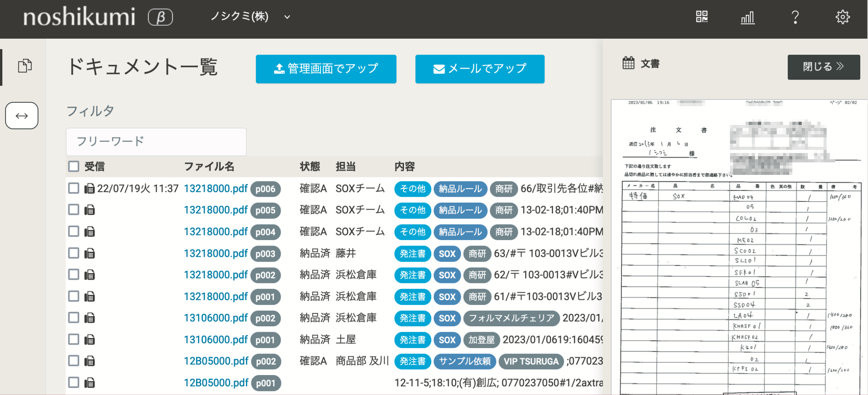This screenshot has width=868, height=395.
Task: Check the select-all checkbox next to 受信
Action: [74, 167]
